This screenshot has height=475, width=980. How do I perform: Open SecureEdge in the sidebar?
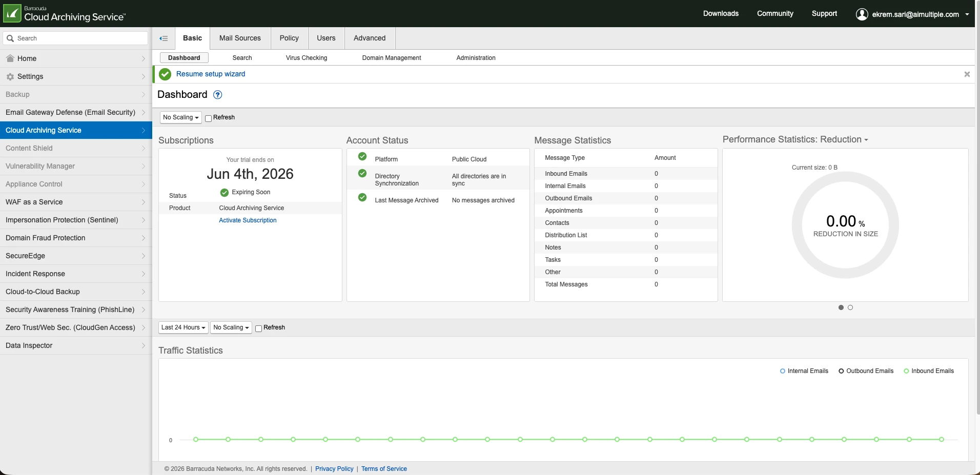(76, 256)
